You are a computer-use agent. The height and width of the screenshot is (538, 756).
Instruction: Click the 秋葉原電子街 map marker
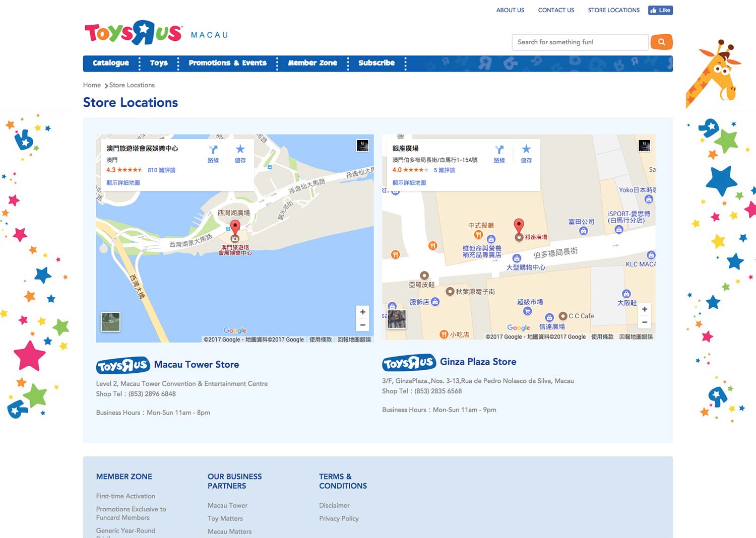click(x=450, y=291)
